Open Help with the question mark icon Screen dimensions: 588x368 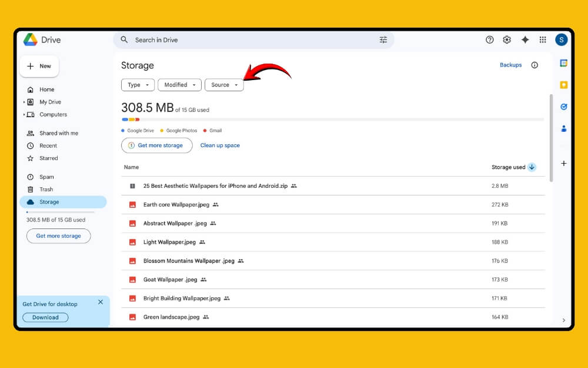489,39
